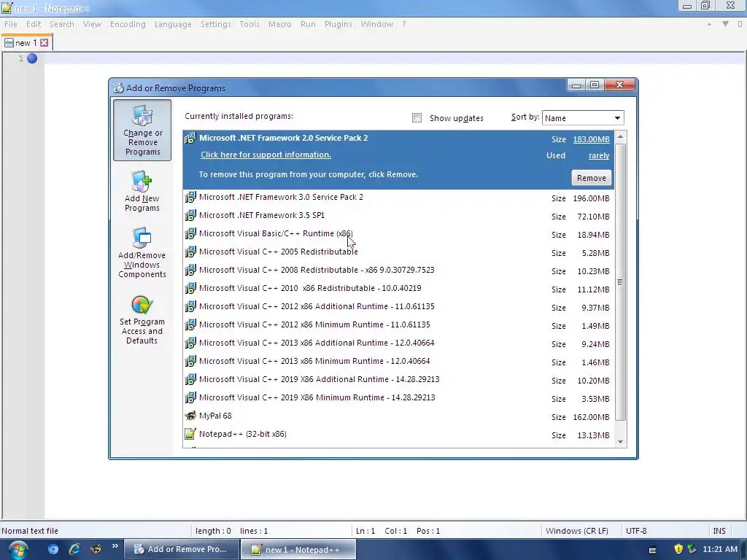Switch to new 1 - Notepad++ taskbar button
This screenshot has width=747, height=560.
[x=298, y=549]
